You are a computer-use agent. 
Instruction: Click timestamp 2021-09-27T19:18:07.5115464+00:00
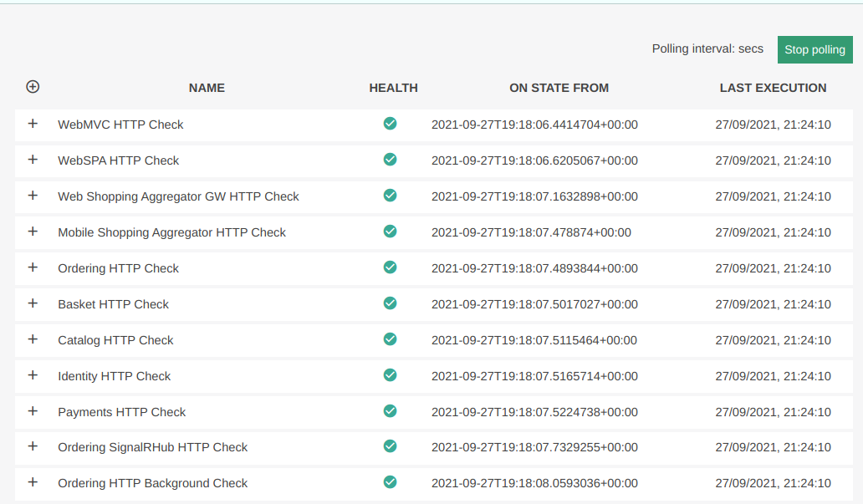coord(534,340)
